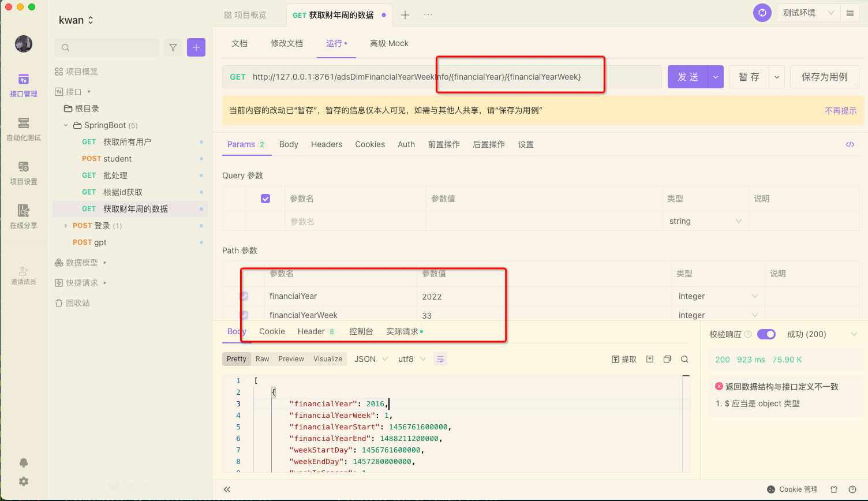Image resolution: width=868 pixels, height=501 pixels.
Task: Open the 项目设置 sidebar section
Action: 24,173
